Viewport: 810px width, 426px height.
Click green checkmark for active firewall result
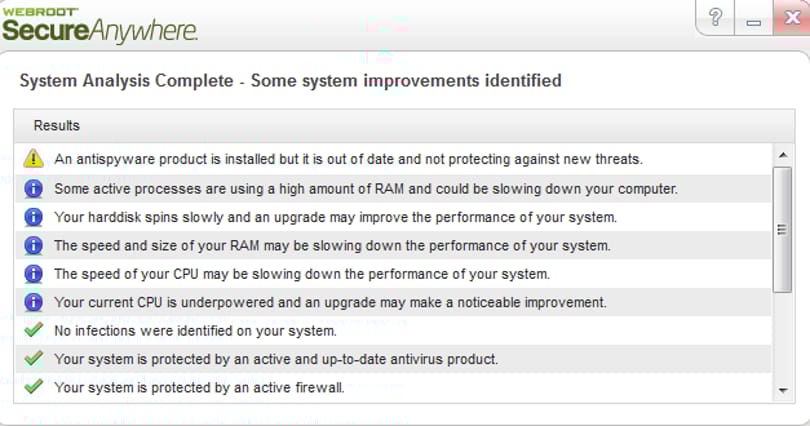tap(34, 386)
